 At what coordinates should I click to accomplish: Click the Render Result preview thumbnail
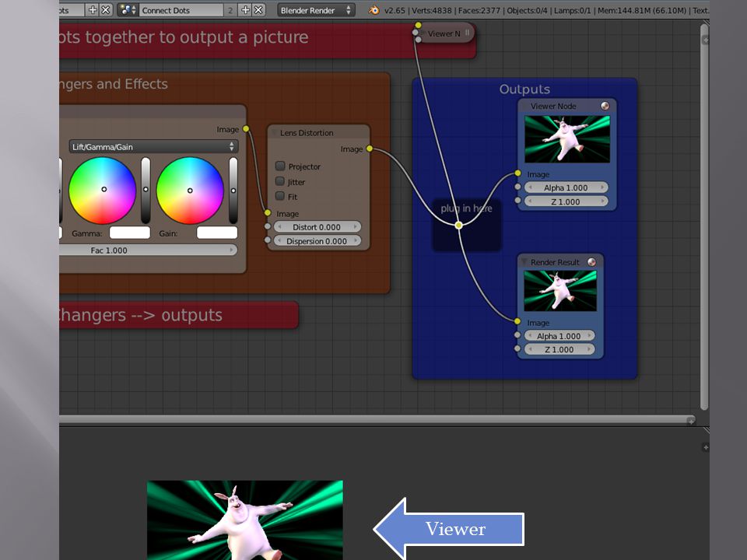[559, 291]
